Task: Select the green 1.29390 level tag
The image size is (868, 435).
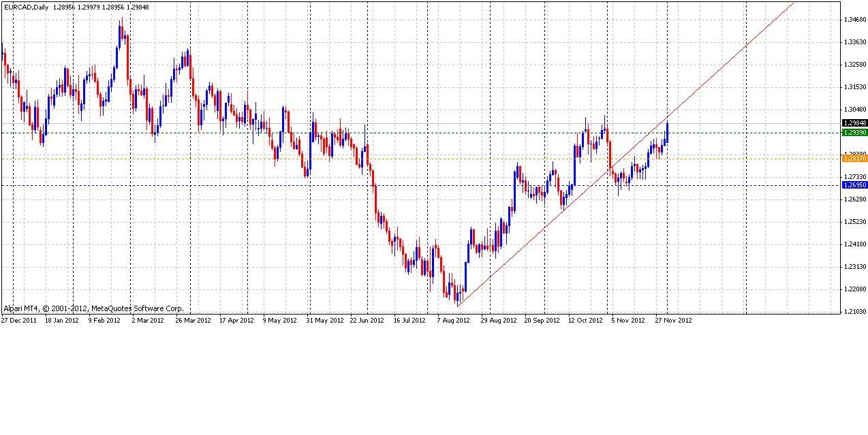Action: [854, 133]
